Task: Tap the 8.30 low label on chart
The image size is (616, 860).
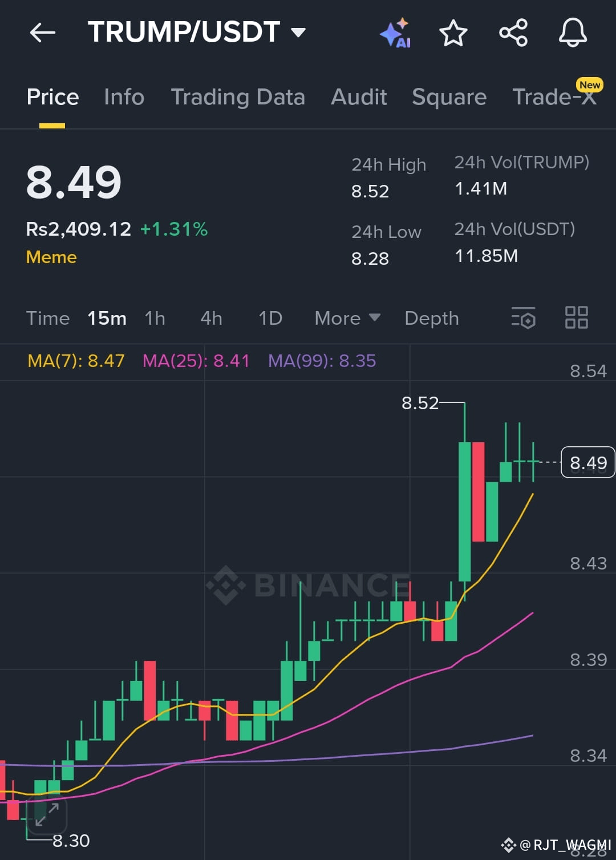Action: pos(71,841)
